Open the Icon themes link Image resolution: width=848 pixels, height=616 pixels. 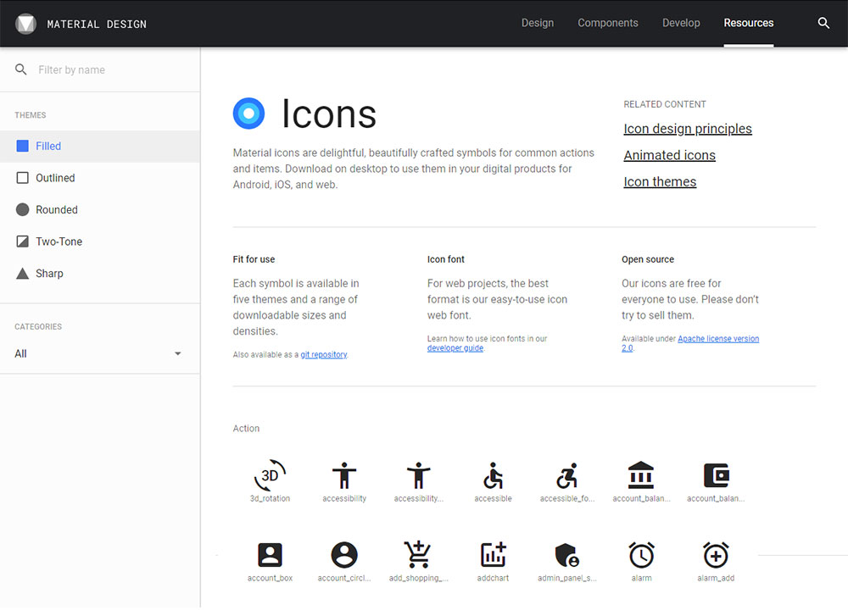660,181
